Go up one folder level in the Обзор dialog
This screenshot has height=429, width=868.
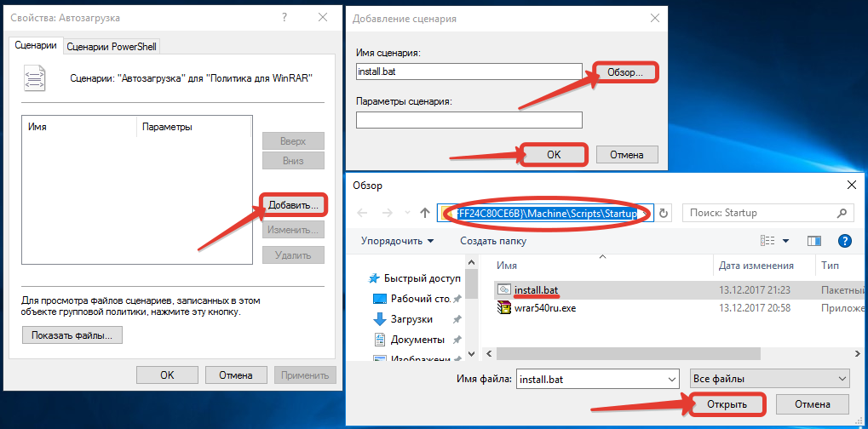425,213
